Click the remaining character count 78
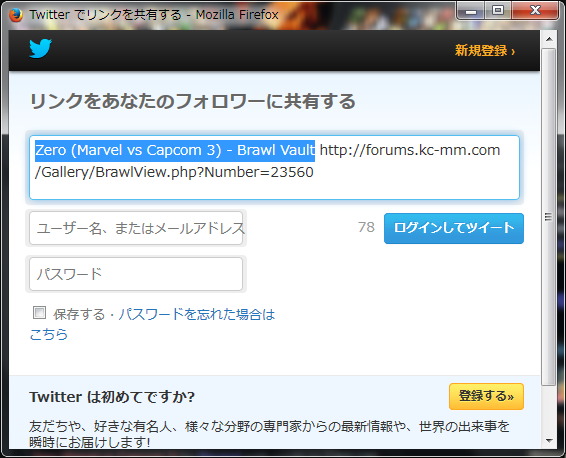The image size is (566, 458). [x=366, y=227]
